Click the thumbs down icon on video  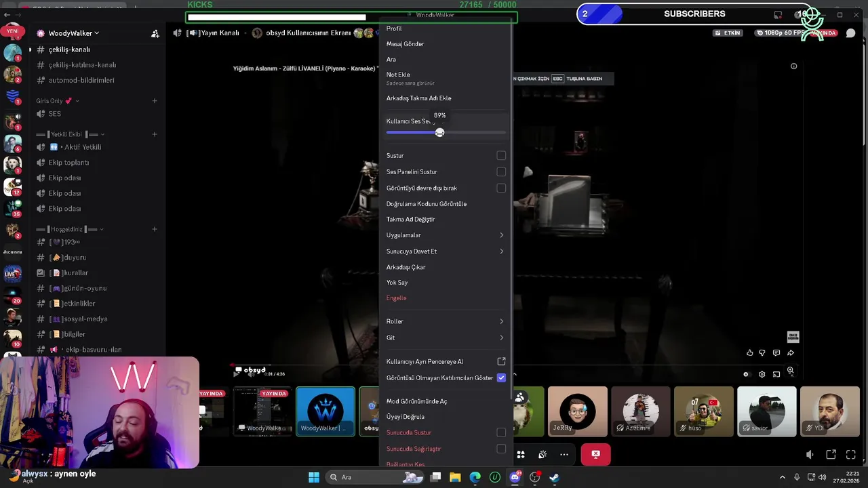[762, 353]
